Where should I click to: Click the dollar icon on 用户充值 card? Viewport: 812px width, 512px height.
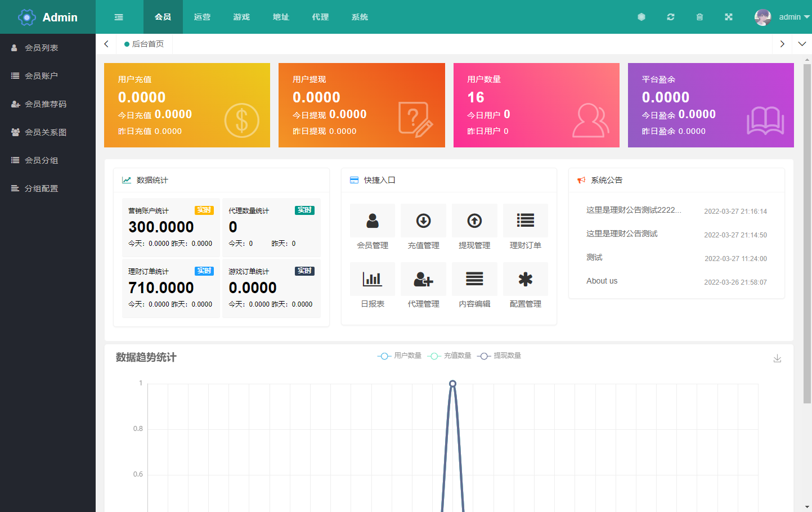(242, 120)
